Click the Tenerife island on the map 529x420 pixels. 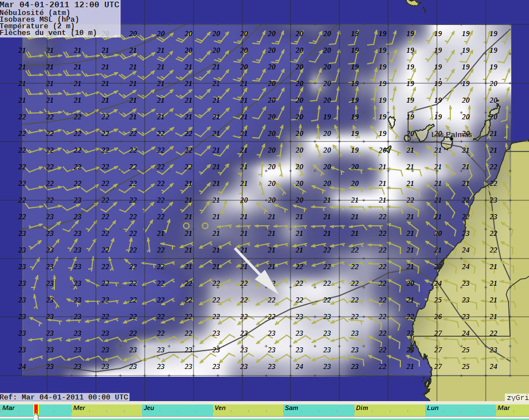423,133
